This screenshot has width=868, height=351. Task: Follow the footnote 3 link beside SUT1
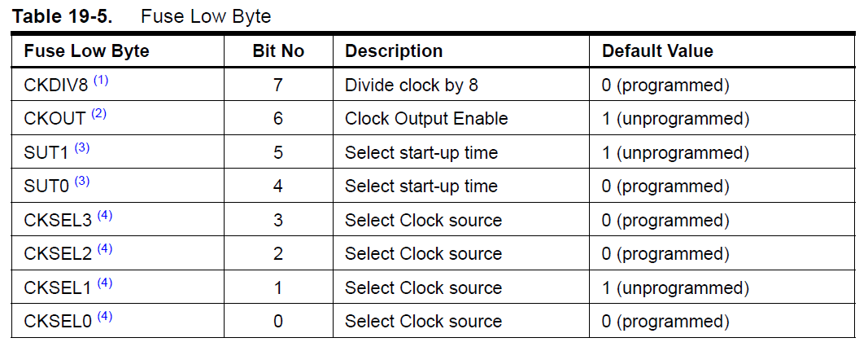[82, 148]
